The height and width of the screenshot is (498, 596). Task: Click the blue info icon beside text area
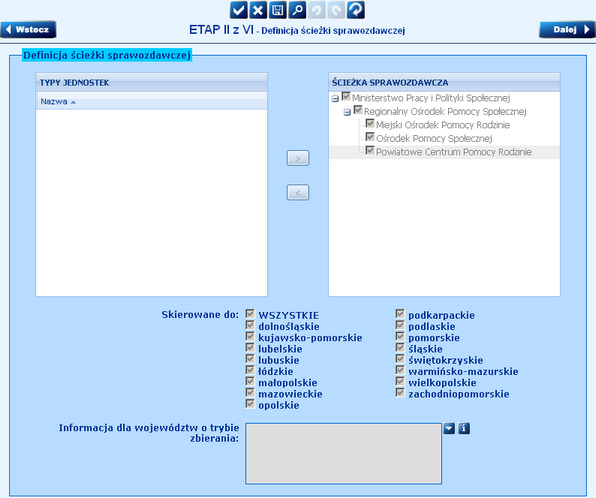(x=464, y=428)
